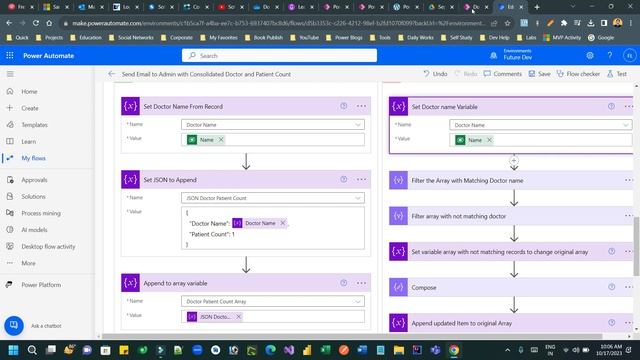This screenshot has height=360, width=640.
Task: Expand Doctor Name dropdown in Set Doctor Name From Record
Action: 358,124
